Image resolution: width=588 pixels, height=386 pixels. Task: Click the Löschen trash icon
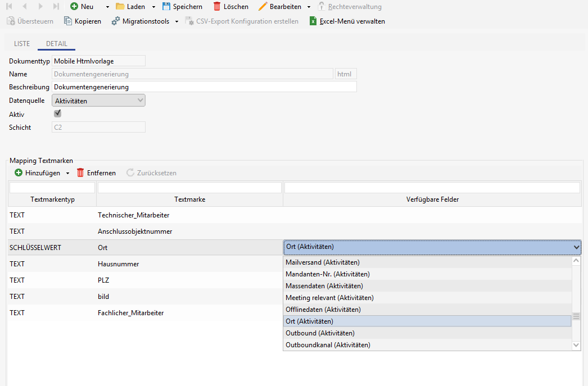click(217, 7)
